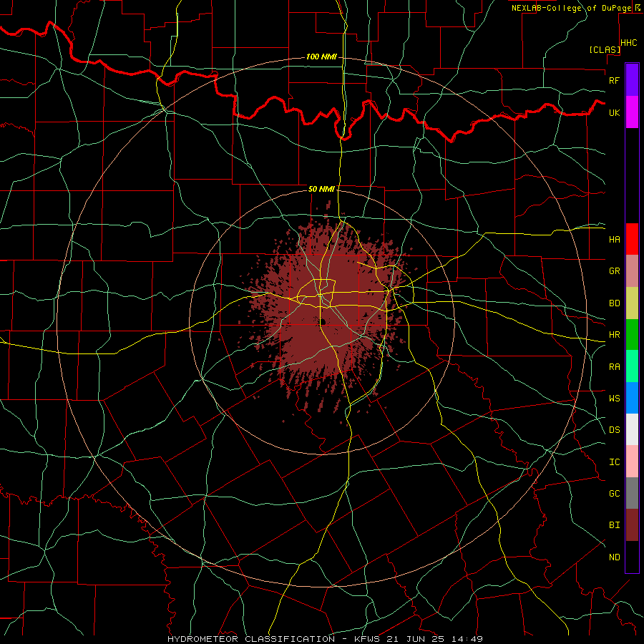This screenshot has height=644, width=644.
Task: Click the HR green legend swatch
Action: [x=632, y=335]
